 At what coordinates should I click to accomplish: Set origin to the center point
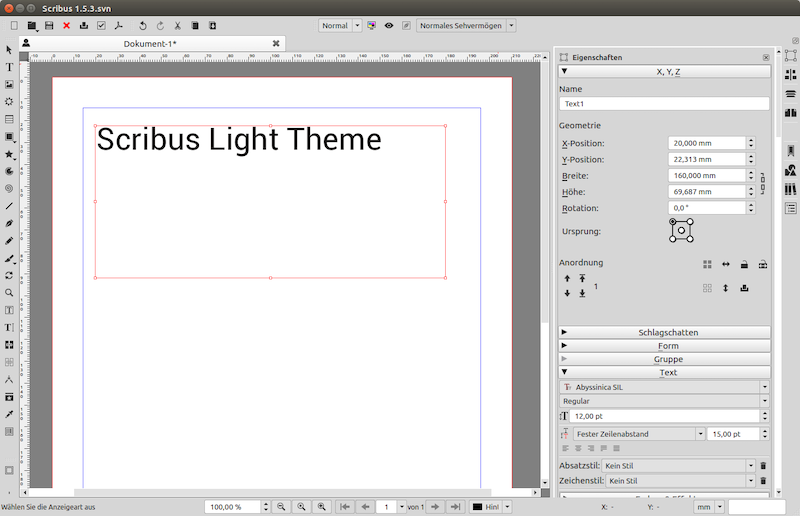tap(681, 231)
